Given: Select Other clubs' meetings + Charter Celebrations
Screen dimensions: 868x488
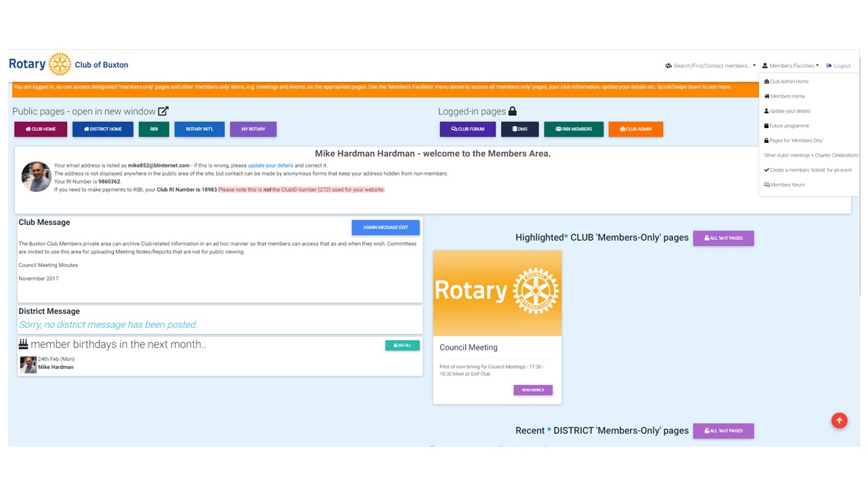Looking at the screenshot, I should point(811,155).
